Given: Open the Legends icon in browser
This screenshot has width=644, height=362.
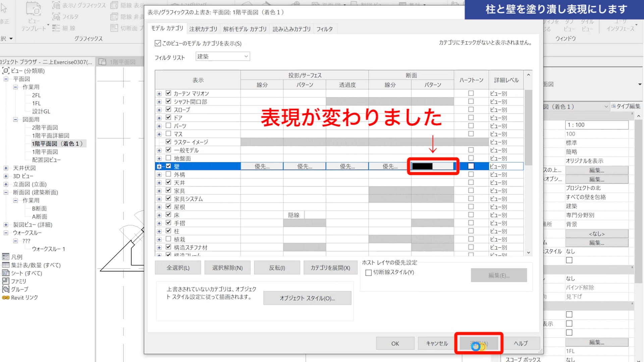Looking at the screenshot, I should click(x=6, y=257).
